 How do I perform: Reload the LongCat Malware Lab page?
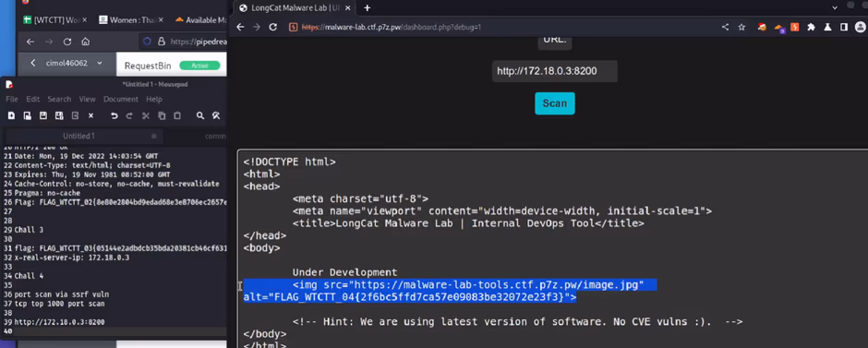click(273, 27)
